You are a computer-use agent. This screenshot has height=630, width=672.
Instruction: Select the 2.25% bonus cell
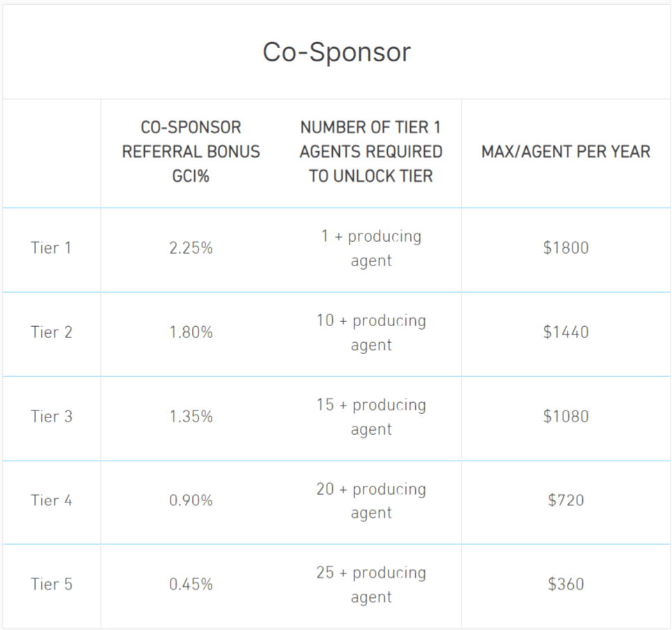(x=191, y=247)
